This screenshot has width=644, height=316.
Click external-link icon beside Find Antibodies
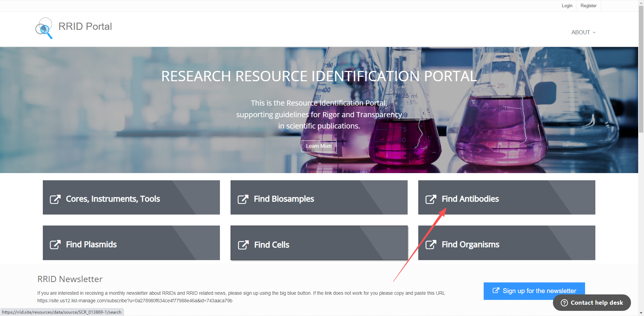[x=431, y=199]
